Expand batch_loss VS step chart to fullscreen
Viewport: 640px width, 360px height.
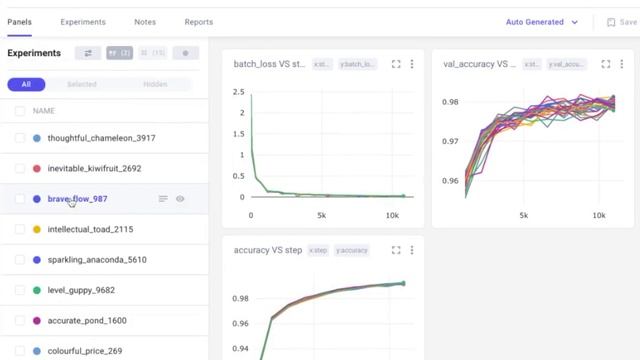396,64
